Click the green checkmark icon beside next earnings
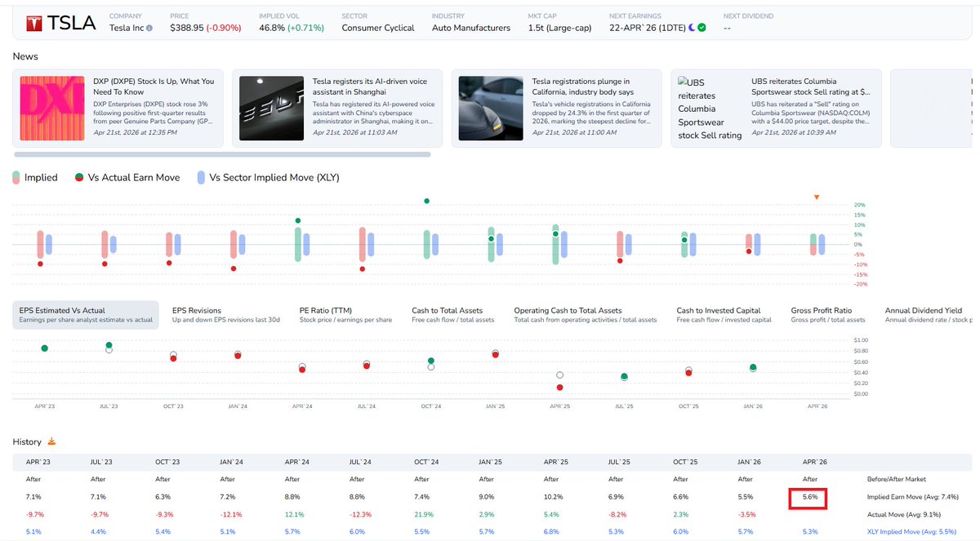The width and height of the screenshot is (980, 541). tap(702, 28)
